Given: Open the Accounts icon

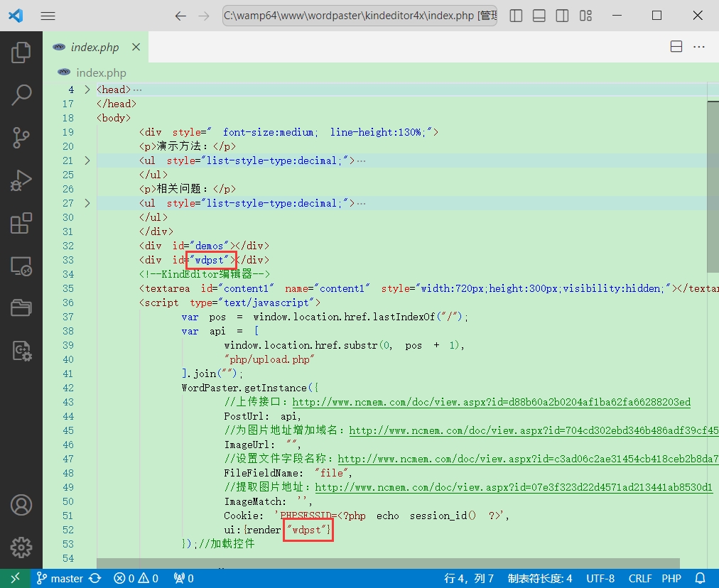Looking at the screenshot, I should 21,505.
